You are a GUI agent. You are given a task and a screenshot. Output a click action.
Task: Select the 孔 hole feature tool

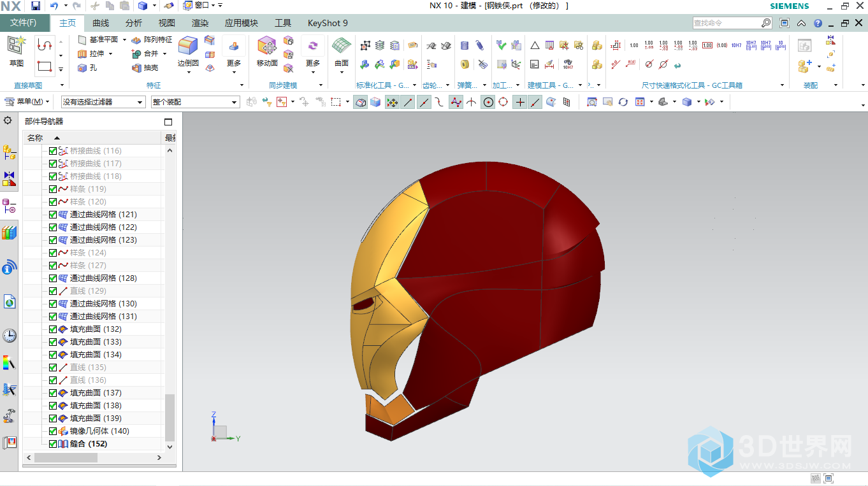pos(87,68)
